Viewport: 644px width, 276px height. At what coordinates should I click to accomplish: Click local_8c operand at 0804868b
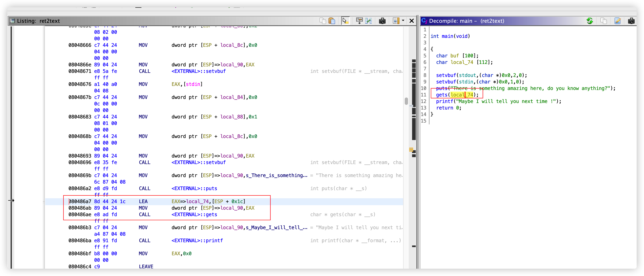click(x=232, y=136)
